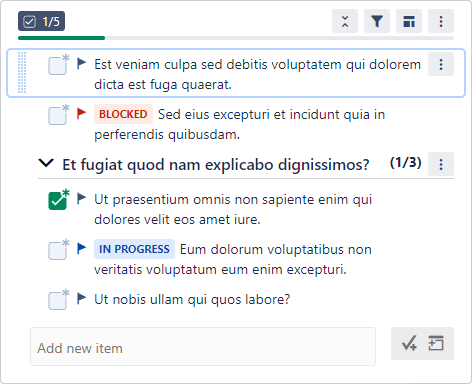
Task: Click the collapse all items icon
Action: pyautogui.click(x=345, y=21)
